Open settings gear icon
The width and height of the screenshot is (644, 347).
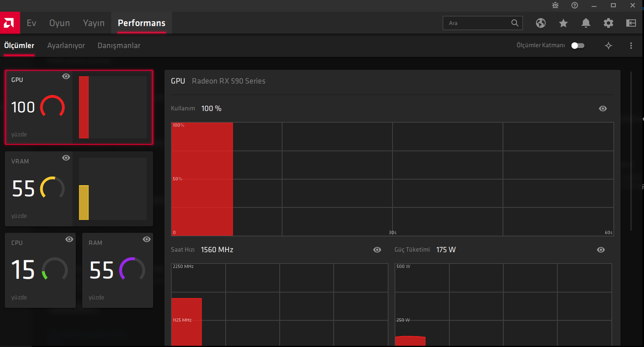tap(609, 23)
